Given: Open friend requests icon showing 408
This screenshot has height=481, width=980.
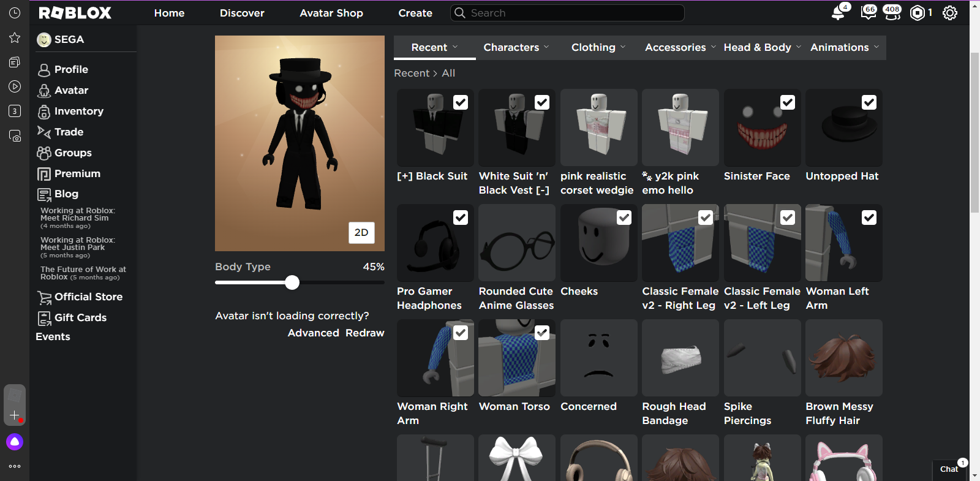Looking at the screenshot, I should tap(892, 13).
